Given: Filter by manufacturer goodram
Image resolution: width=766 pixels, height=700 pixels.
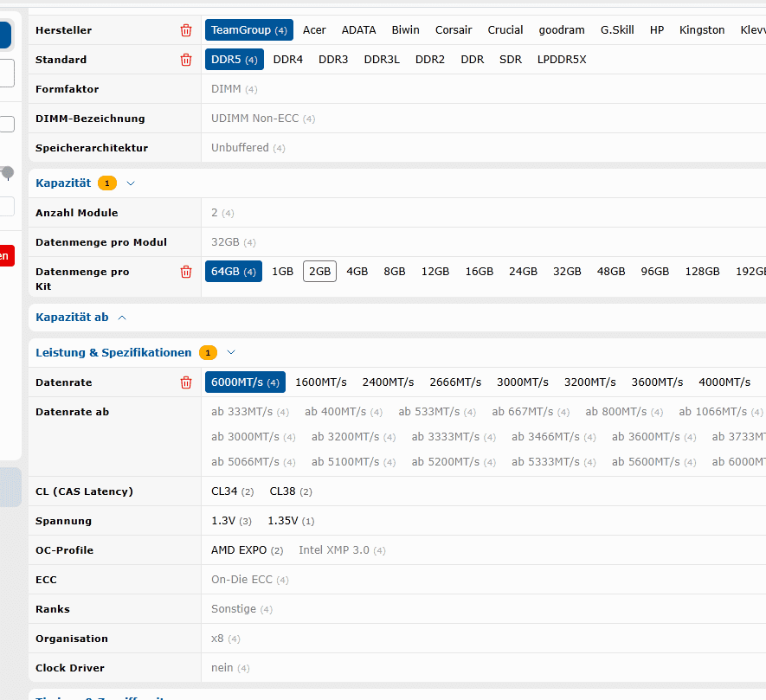Looking at the screenshot, I should click(562, 29).
